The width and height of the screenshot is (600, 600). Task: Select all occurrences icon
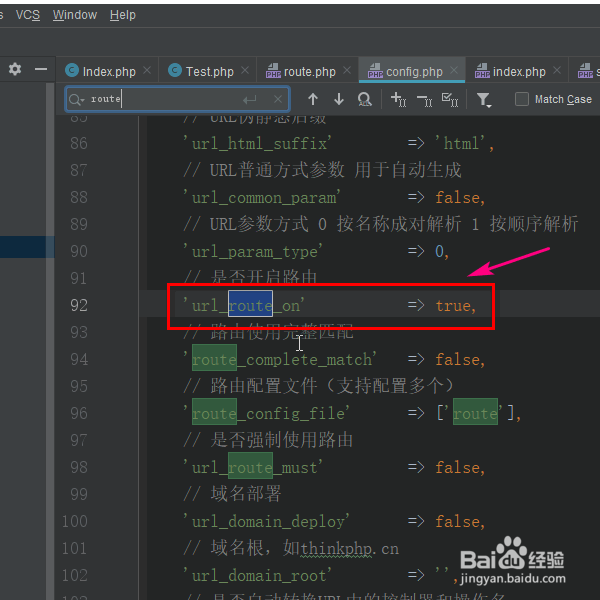tap(450, 99)
